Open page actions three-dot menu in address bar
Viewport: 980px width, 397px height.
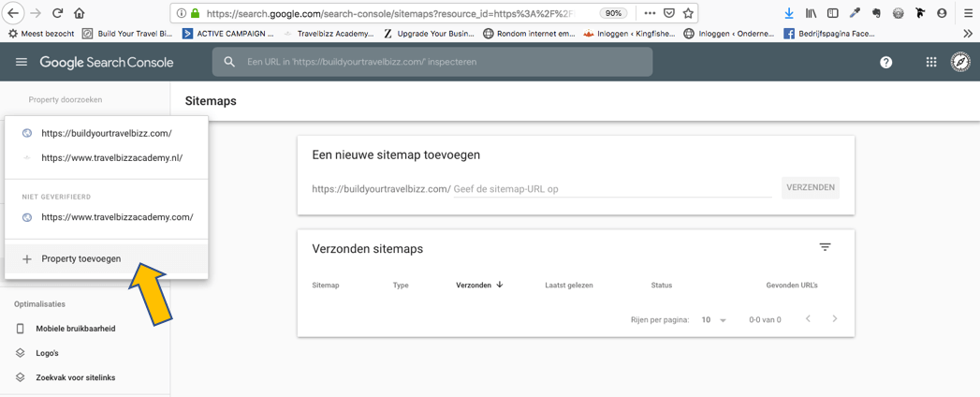[650, 12]
